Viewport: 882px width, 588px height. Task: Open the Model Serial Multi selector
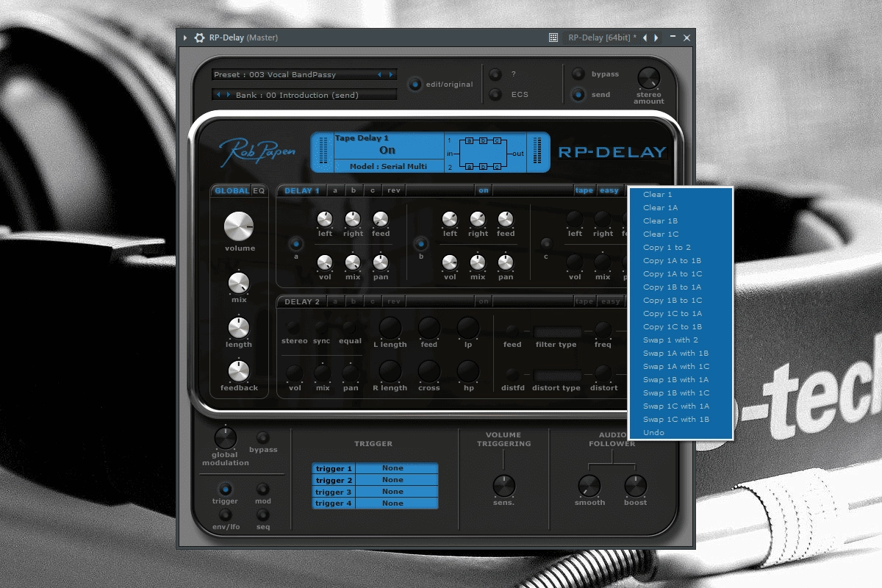click(389, 166)
